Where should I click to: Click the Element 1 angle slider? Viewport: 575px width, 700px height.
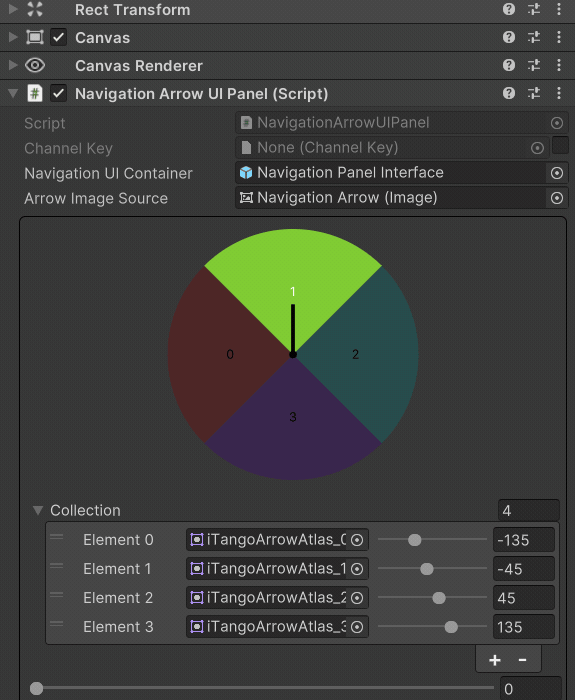pos(432,569)
